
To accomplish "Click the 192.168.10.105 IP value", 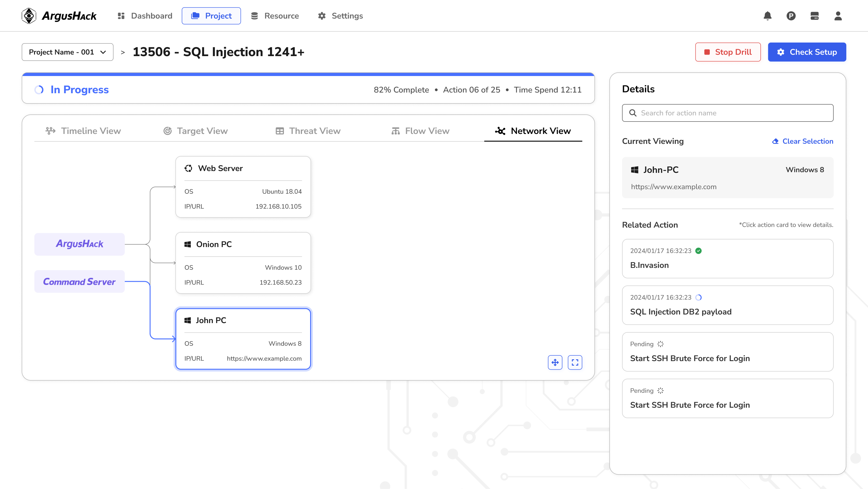I will pos(278,206).
